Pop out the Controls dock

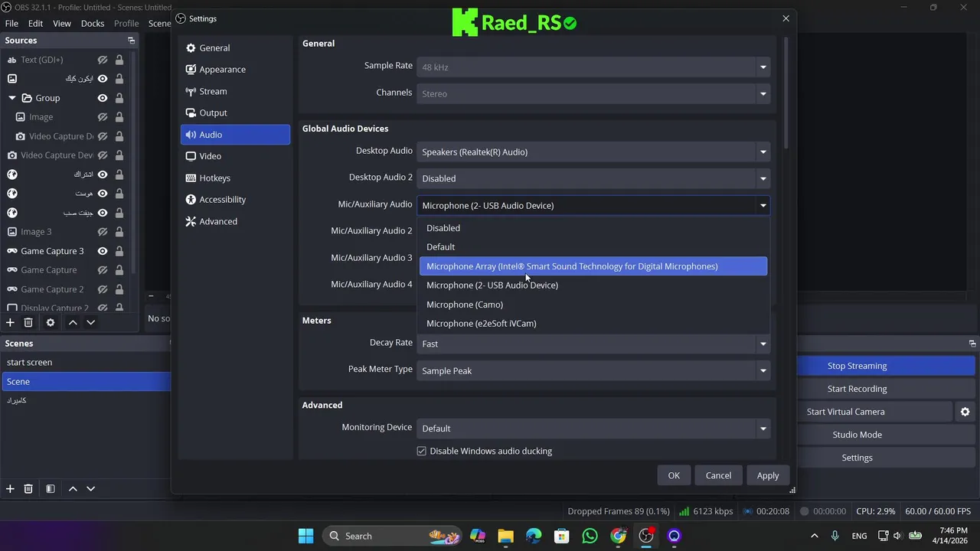pyautogui.click(x=972, y=344)
